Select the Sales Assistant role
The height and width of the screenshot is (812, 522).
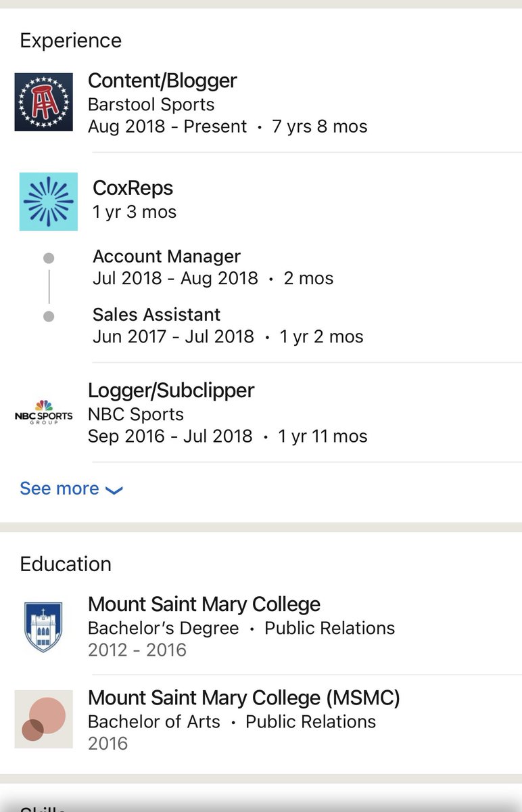click(x=156, y=315)
